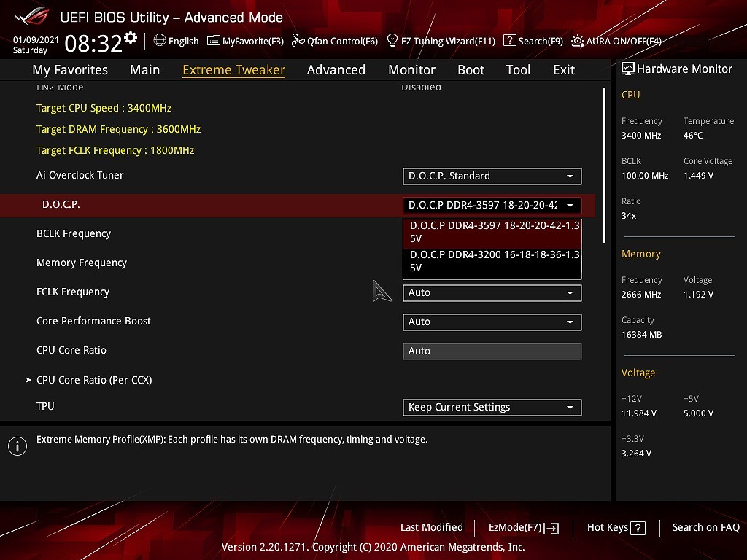The height and width of the screenshot is (560, 747).
Task: Click the CPU Core Ratio Auto field
Action: tap(492, 351)
